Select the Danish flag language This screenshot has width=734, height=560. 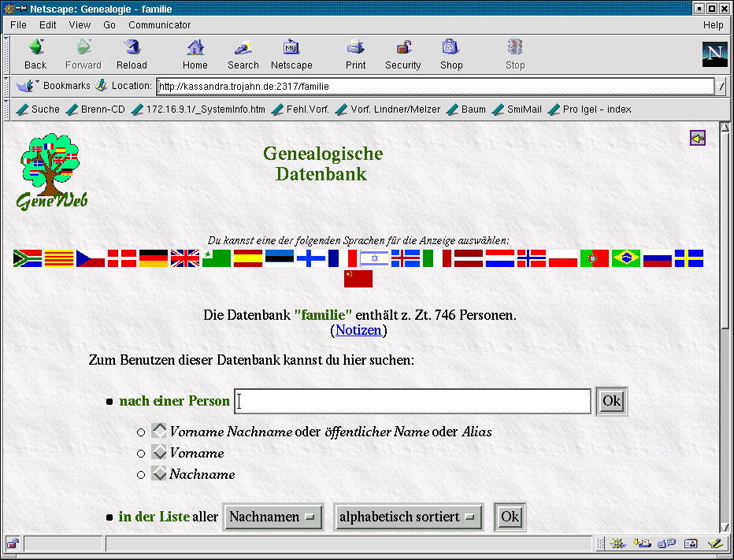click(122, 258)
